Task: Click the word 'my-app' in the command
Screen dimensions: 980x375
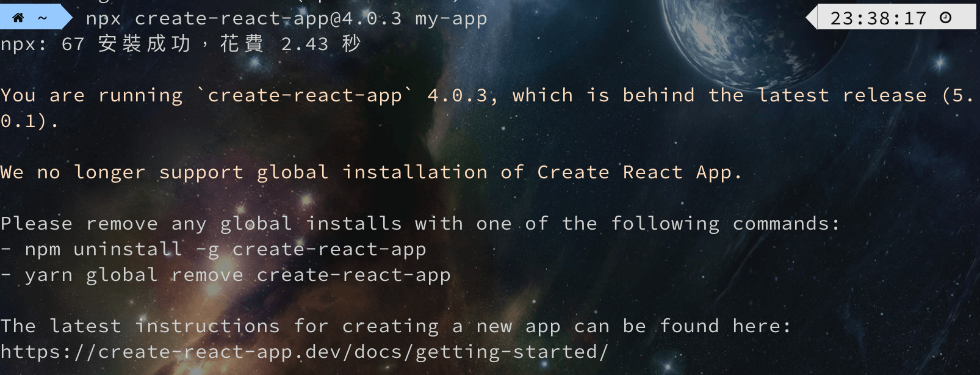Action: [x=452, y=19]
